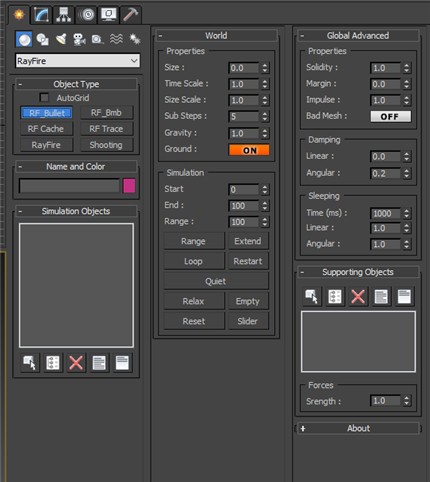Click the Simulation Objects list box

point(76,286)
